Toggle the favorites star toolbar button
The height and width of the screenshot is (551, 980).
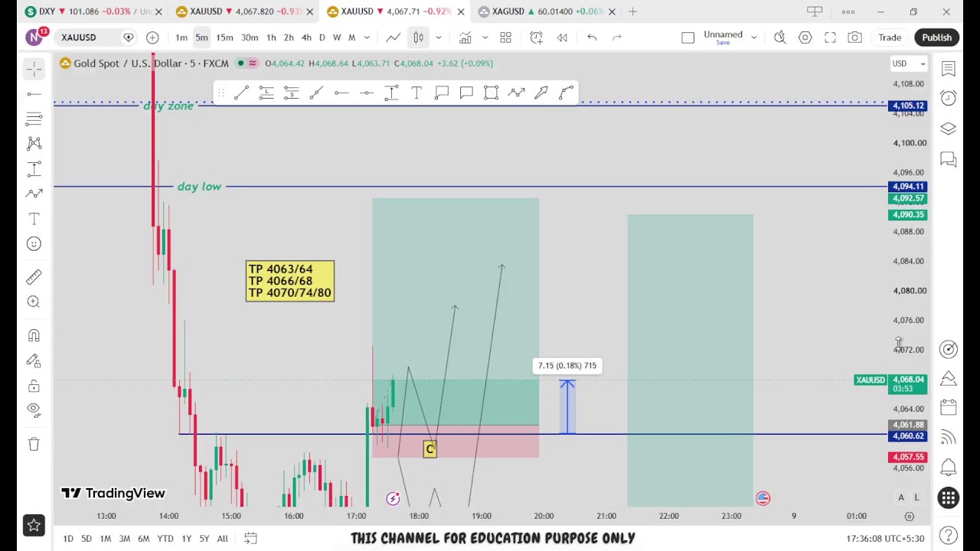click(34, 525)
